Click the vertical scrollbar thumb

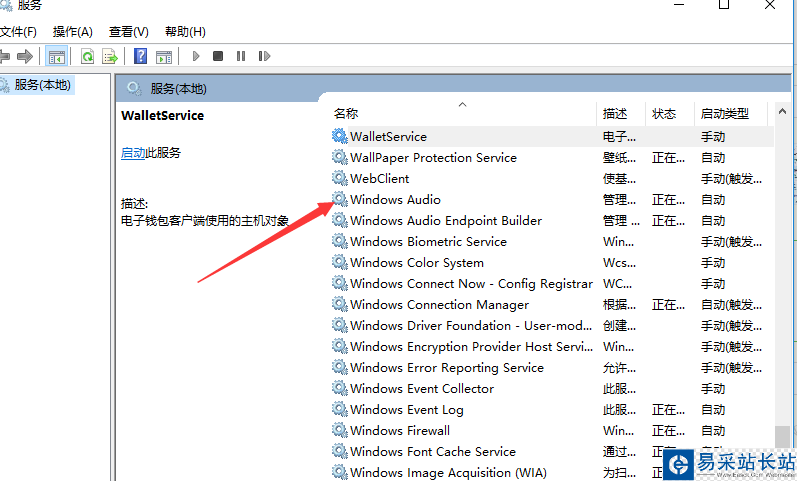pos(782,437)
